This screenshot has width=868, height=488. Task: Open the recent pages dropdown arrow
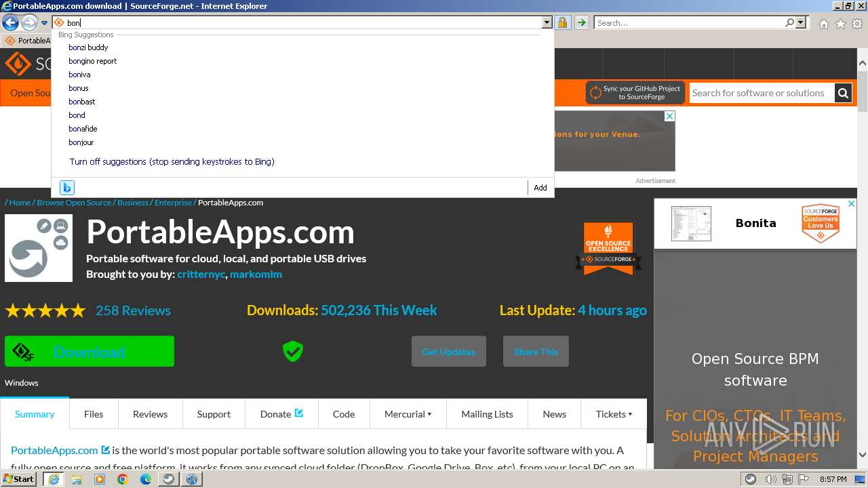44,23
